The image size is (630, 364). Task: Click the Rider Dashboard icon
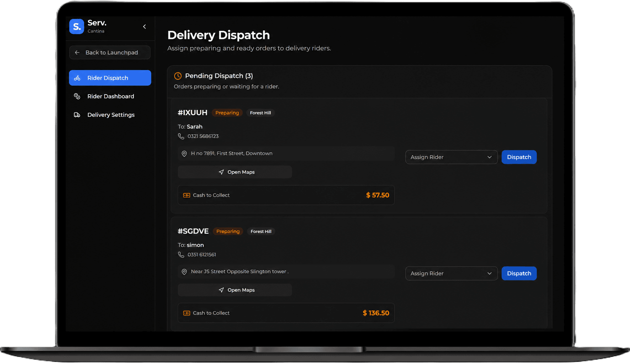[x=77, y=96]
